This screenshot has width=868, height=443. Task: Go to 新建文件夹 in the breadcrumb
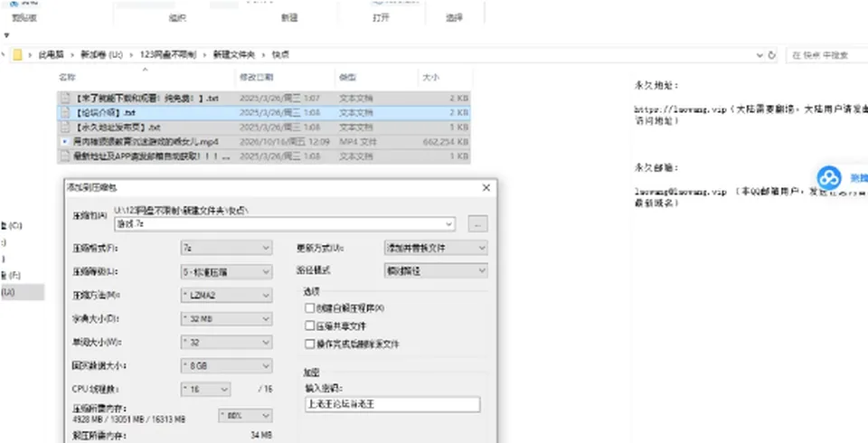(x=234, y=55)
